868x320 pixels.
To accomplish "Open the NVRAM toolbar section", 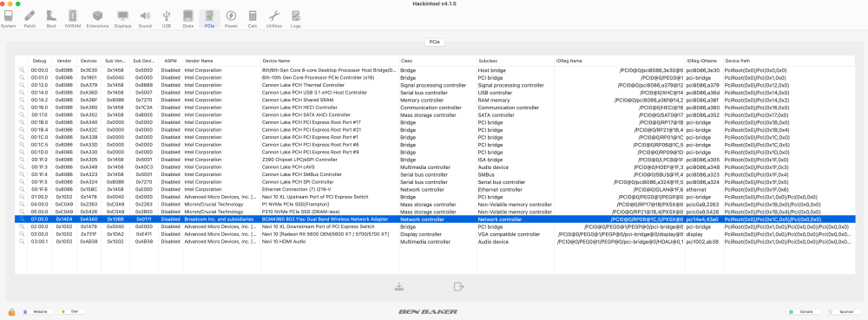I will pyautogui.click(x=73, y=19).
